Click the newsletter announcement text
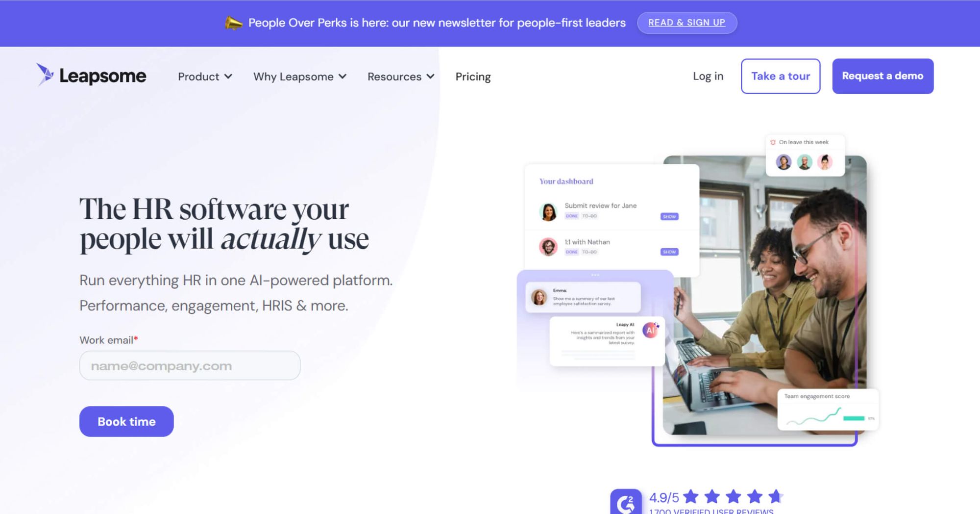The image size is (980, 514). [437, 23]
